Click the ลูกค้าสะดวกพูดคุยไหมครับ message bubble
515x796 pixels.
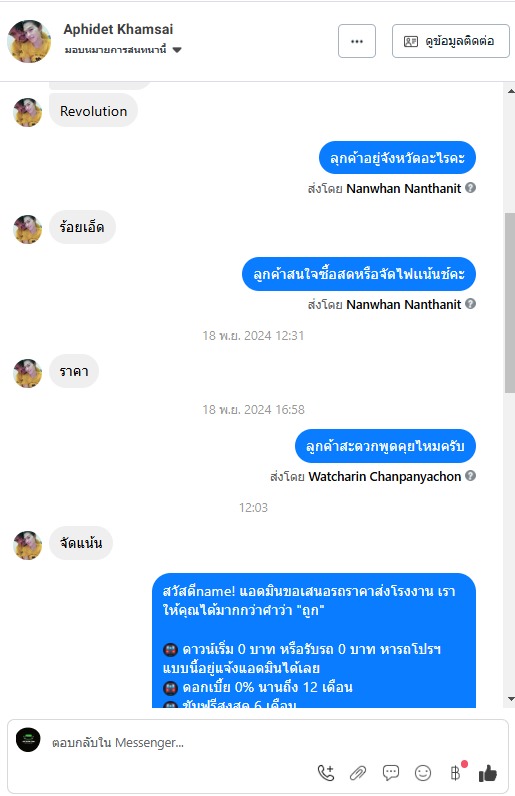[385, 446]
